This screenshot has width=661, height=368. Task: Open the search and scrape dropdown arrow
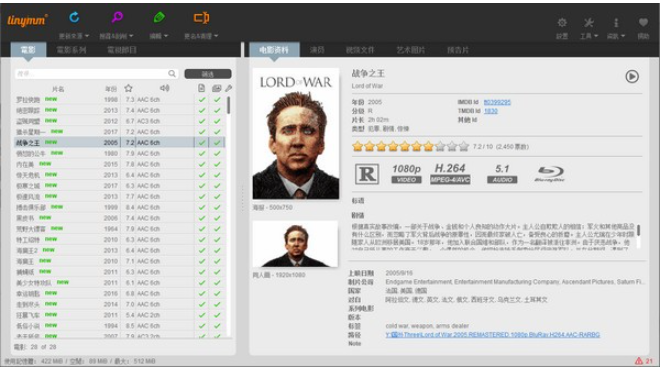131,36
